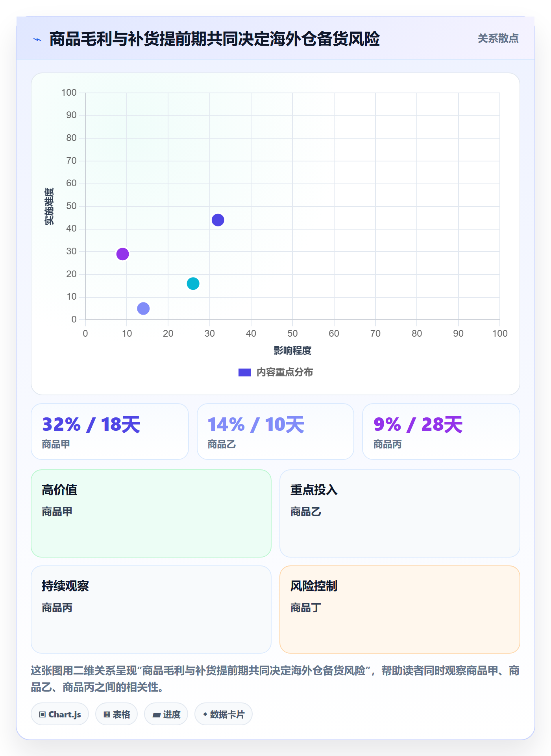Select the 高价值 quadrant card
The height and width of the screenshot is (756, 551).
coord(151,513)
